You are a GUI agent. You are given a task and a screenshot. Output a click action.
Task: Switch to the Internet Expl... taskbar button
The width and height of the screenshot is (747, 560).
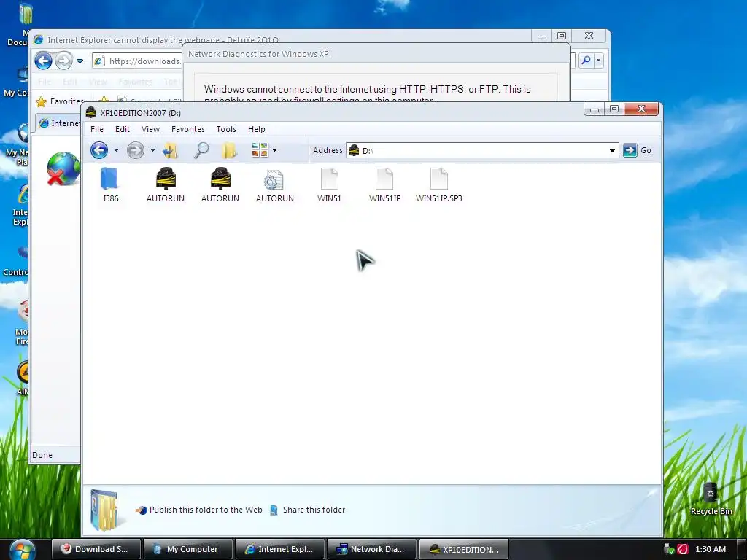click(x=279, y=549)
